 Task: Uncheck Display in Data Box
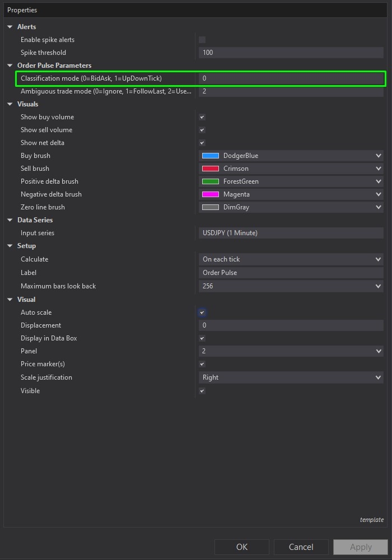pyautogui.click(x=202, y=338)
